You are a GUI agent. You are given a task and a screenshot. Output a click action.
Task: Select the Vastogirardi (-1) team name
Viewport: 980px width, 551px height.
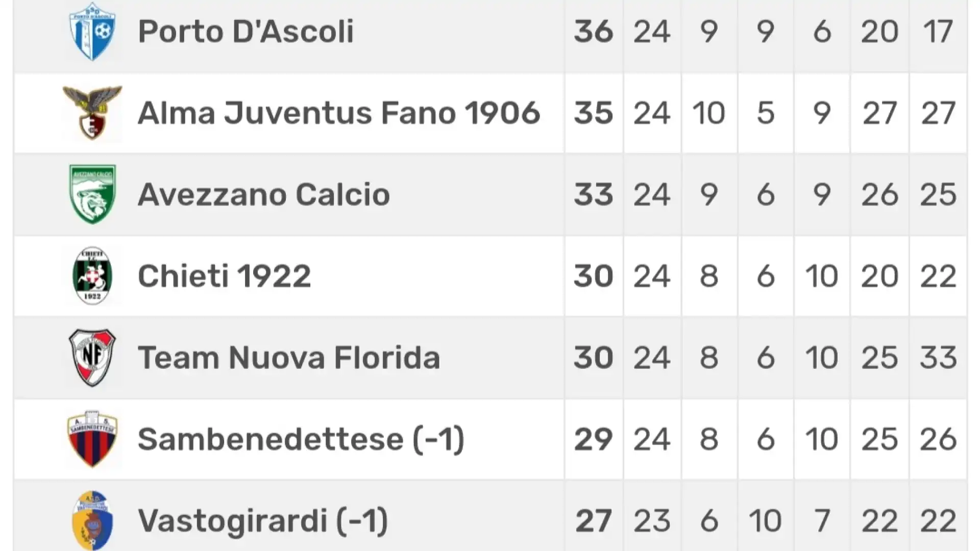[263, 521]
